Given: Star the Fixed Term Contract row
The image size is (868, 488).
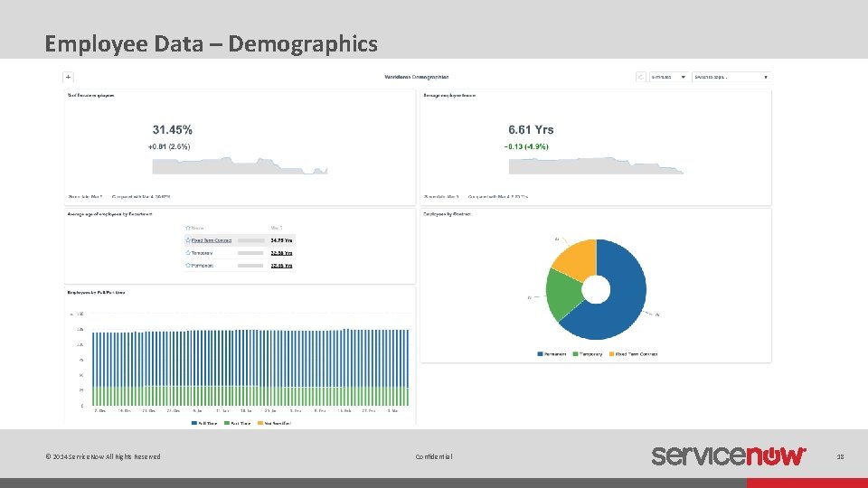Looking at the screenshot, I should [188, 240].
